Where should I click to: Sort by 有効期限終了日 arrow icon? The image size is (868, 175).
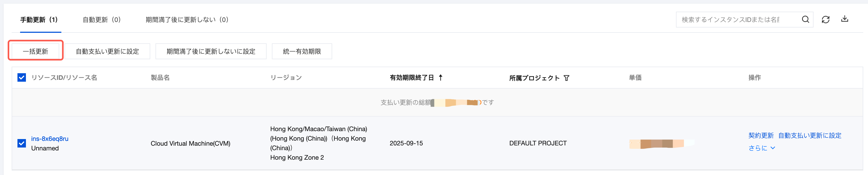pos(440,78)
